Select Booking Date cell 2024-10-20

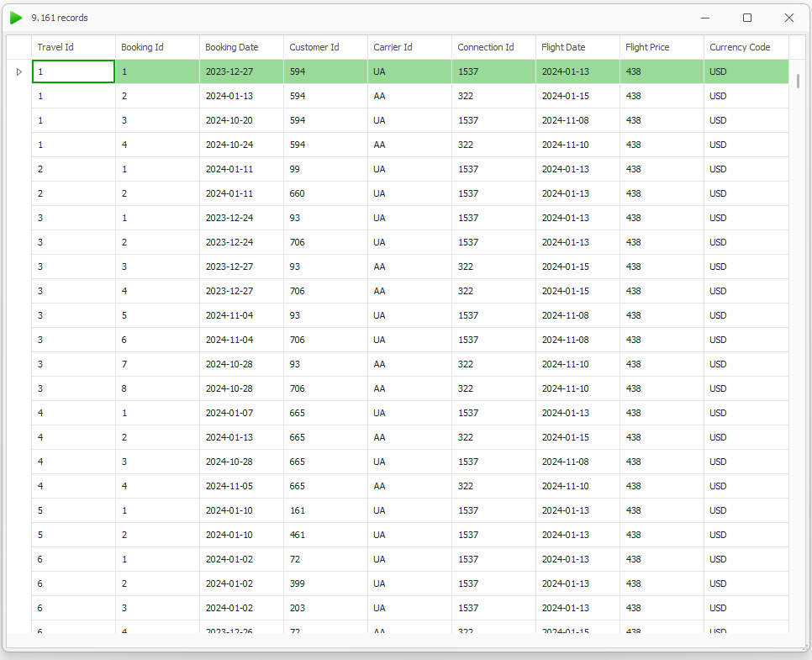[x=241, y=120]
